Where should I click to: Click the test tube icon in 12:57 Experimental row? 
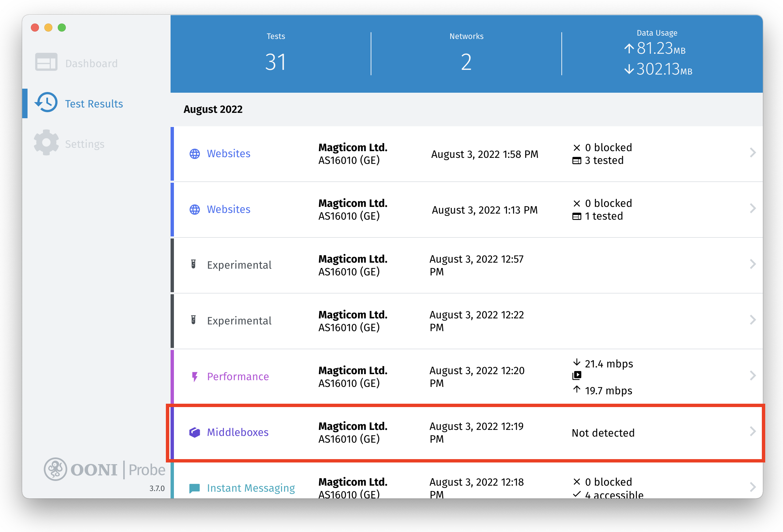coord(193,264)
